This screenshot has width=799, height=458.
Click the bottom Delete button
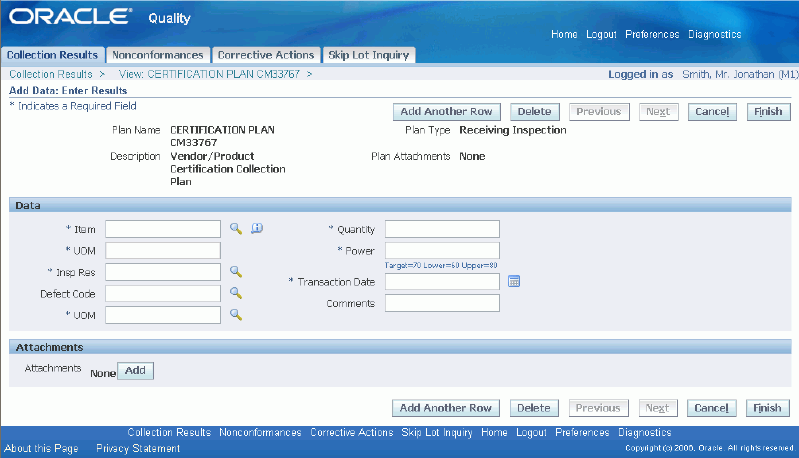[534, 408]
